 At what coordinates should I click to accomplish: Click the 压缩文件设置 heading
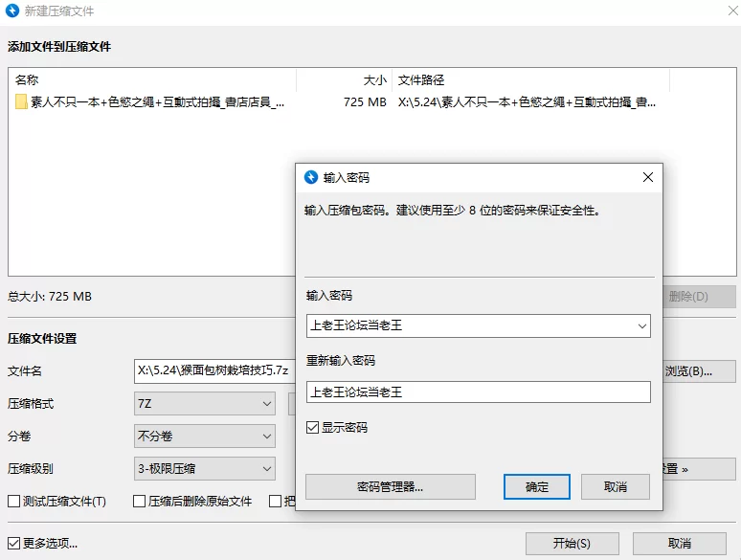[42, 338]
